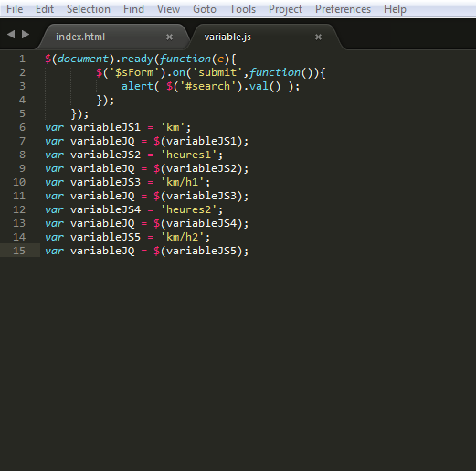Open the Goto menu
This screenshot has width=476, height=471.
[x=205, y=9]
